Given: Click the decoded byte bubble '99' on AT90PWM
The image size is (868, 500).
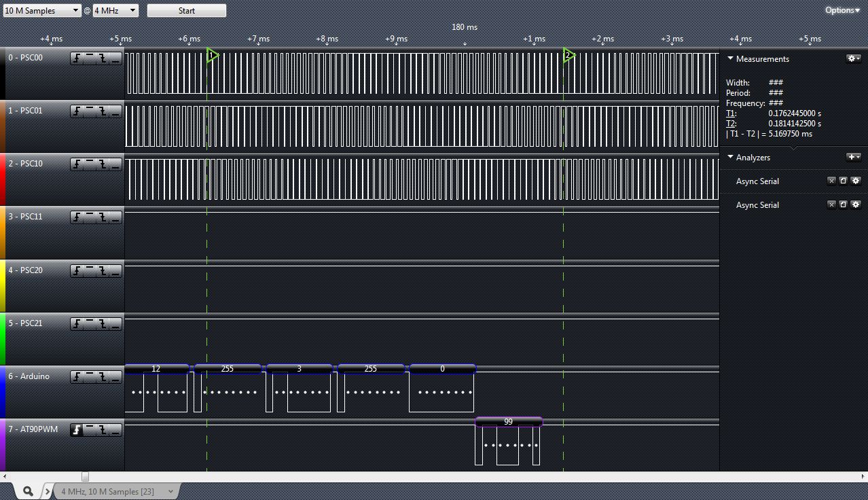Looking at the screenshot, I should [509, 422].
